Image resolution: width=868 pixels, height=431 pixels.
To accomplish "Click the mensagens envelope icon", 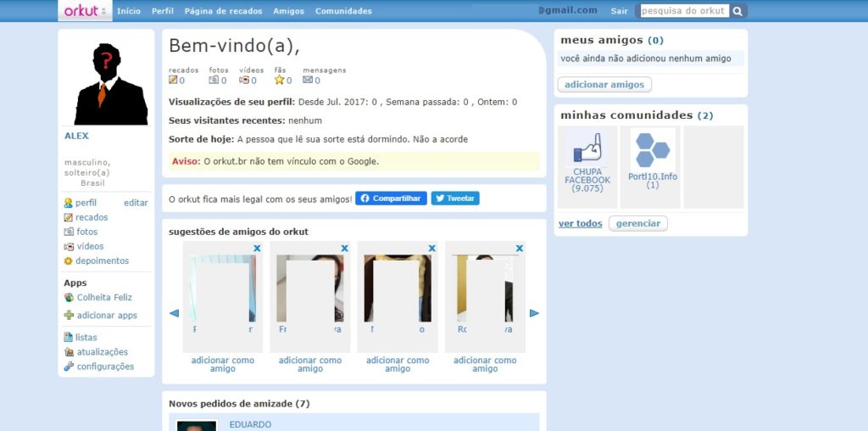I will coord(308,81).
